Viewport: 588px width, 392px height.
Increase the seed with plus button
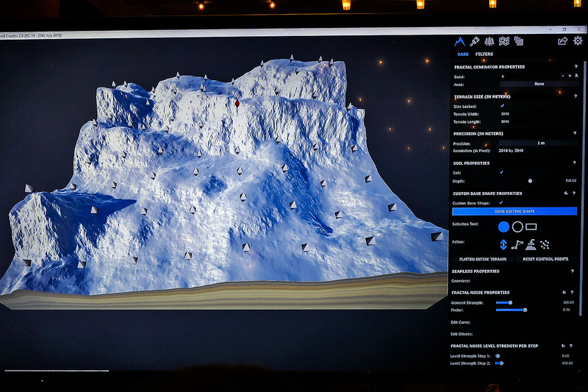pos(570,76)
